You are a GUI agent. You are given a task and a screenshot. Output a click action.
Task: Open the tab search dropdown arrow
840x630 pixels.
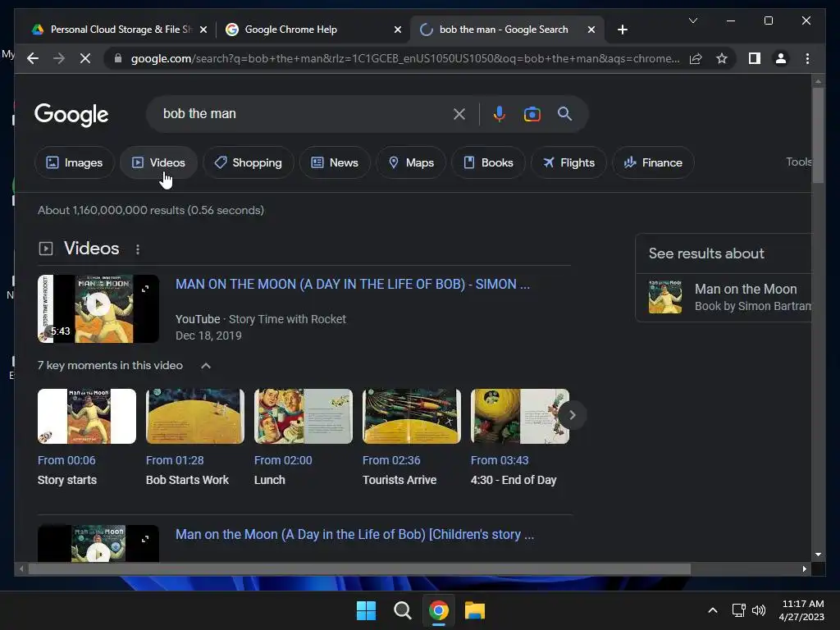coord(692,21)
